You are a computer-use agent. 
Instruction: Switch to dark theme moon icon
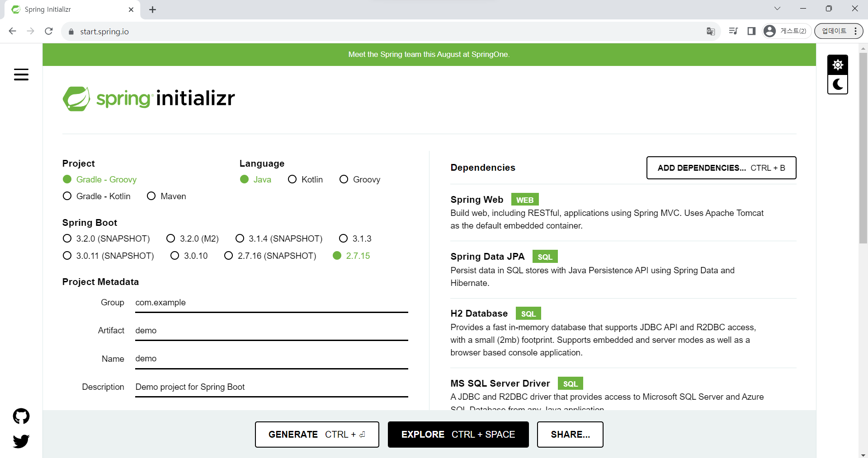838,84
